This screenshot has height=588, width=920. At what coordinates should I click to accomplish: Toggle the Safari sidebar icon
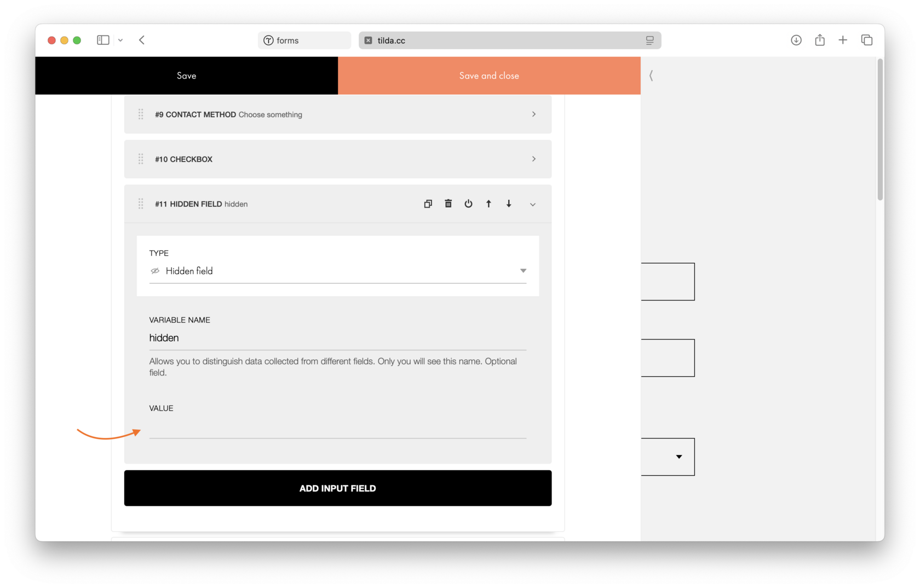coord(103,40)
